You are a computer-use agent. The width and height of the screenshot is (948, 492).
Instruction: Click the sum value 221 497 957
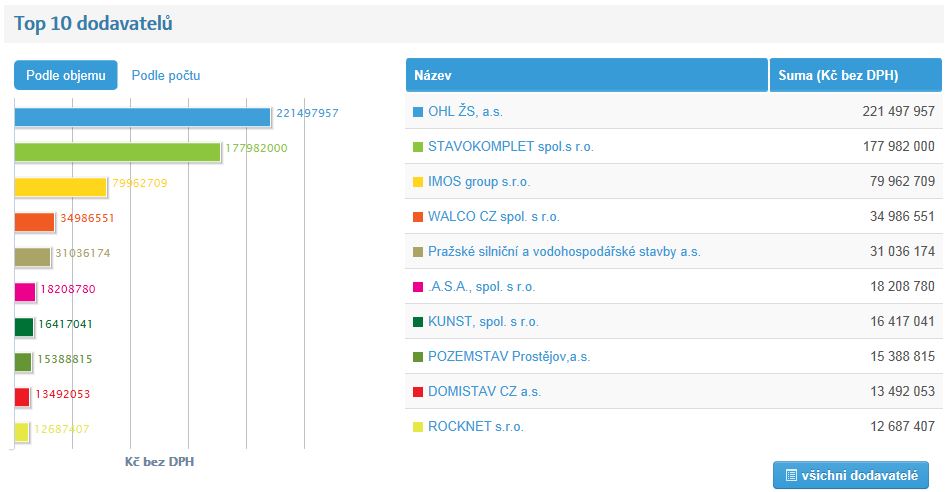click(x=898, y=111)
